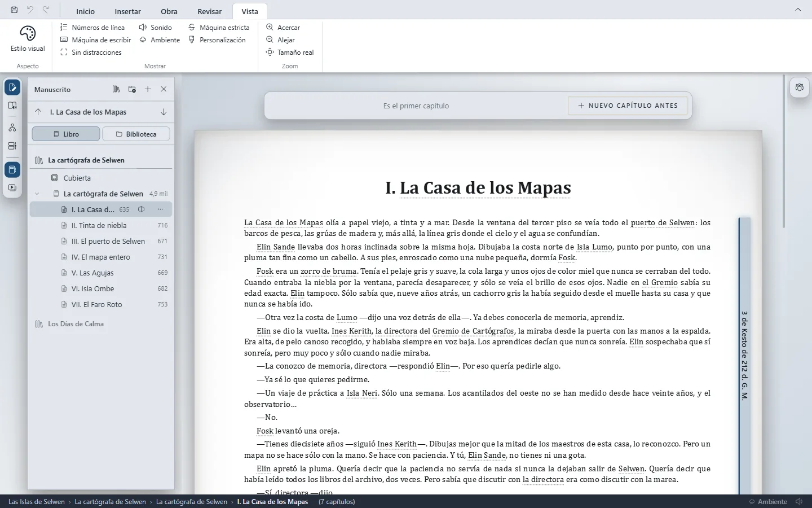The image size is (812, 508).
Task: Click the notebook panel icon in the sidebar
Action: [12, 170]
